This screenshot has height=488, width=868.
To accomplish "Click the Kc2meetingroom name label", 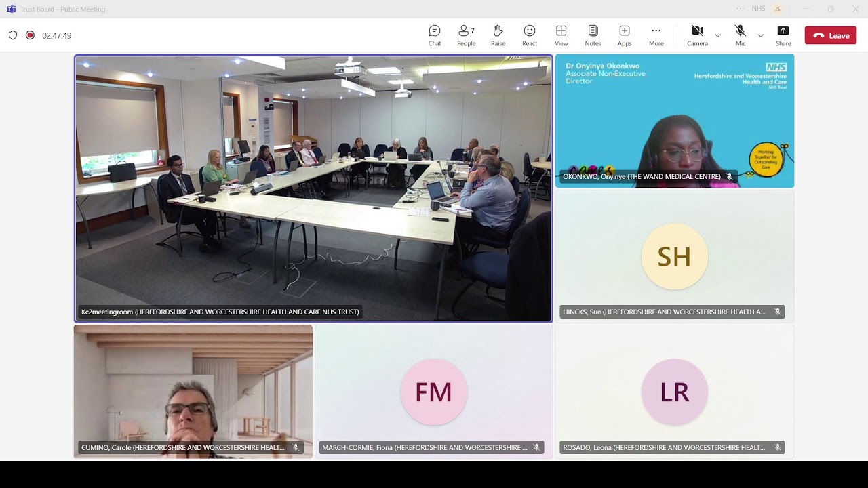I will [220, 312].
